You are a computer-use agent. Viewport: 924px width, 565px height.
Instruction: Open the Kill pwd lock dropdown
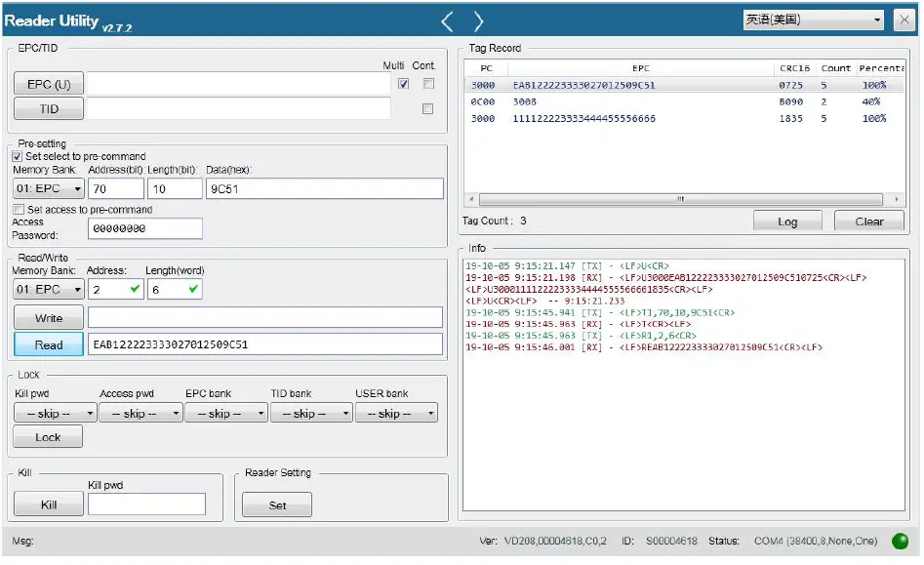pyautogui.click(x=55, y=414)
